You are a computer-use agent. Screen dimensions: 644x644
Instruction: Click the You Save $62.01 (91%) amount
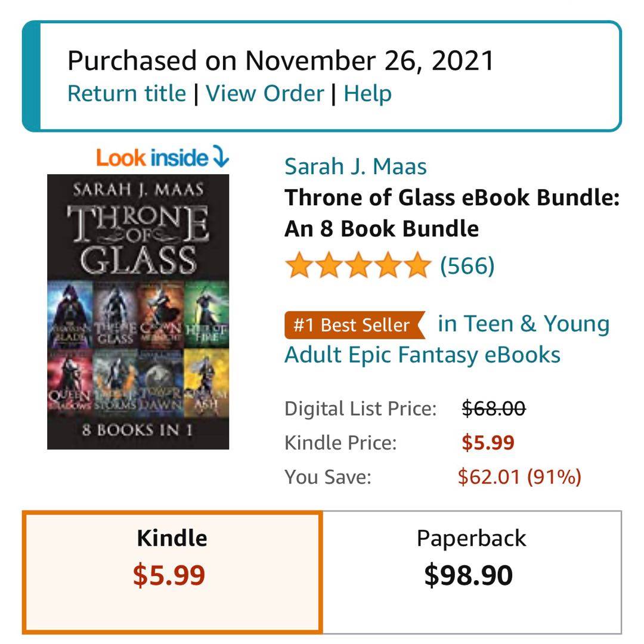coord(519,477)
